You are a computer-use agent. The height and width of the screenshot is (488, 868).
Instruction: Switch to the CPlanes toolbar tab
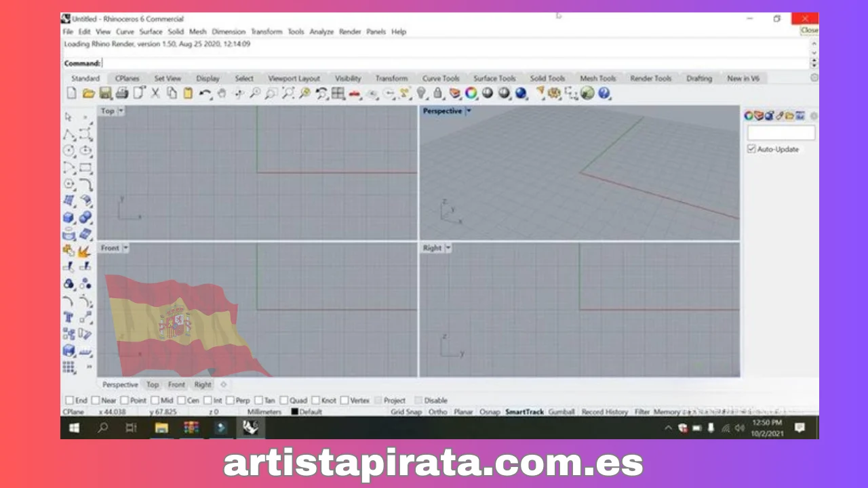tap(127, 79)
